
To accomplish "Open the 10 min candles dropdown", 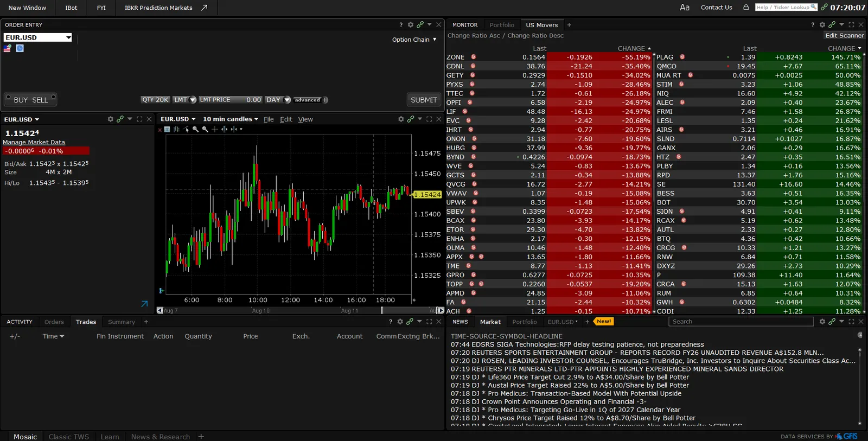I will click(x=231, y=119).
